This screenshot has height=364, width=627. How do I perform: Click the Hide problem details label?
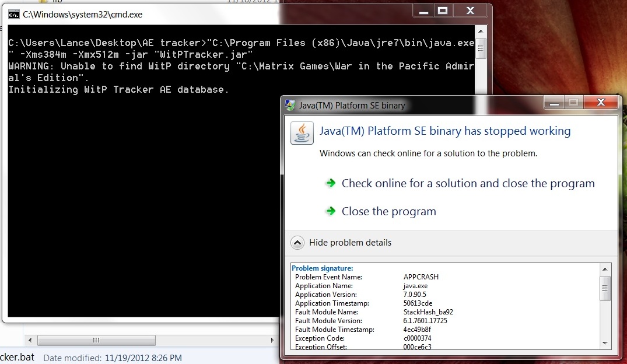coord(351,243)
